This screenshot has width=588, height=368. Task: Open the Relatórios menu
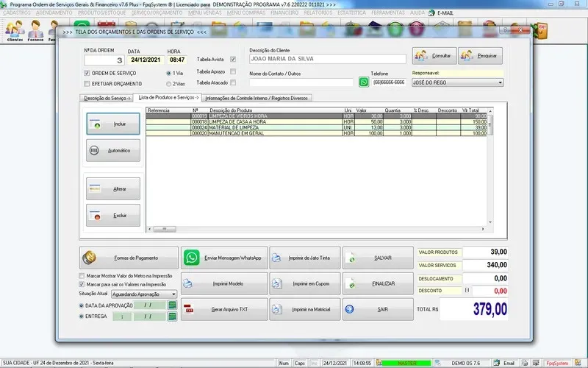(301, 13)
